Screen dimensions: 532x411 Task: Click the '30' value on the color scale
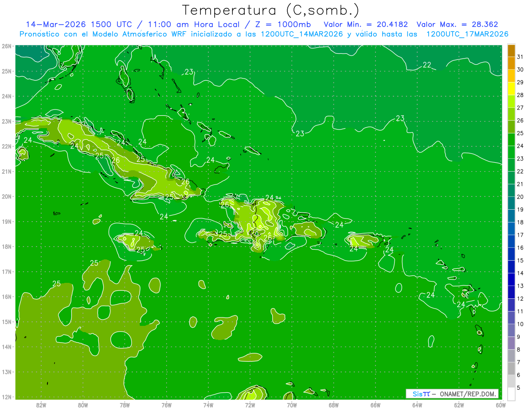click(x=520, y=70)
